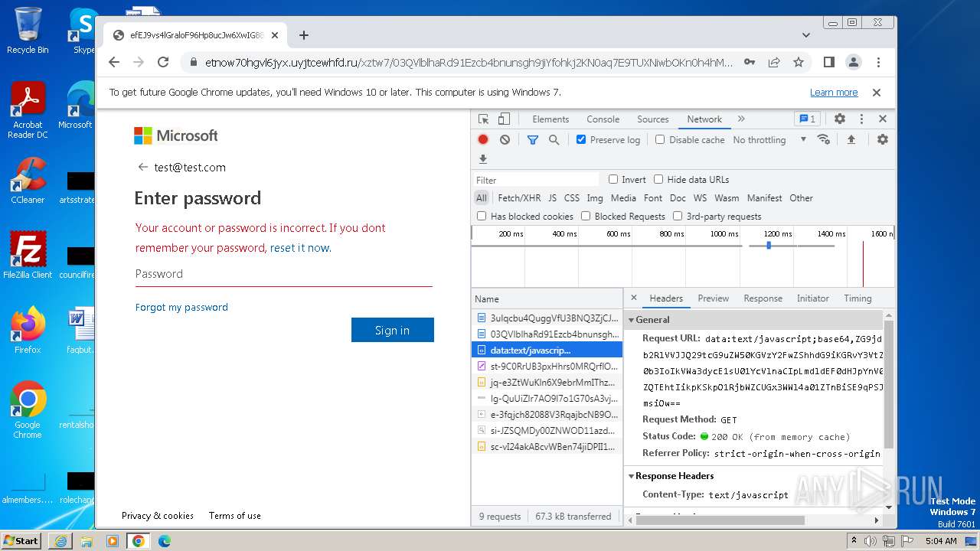The image size is (980, 551).
Task: Open Microsoft Edge in the taskbar
Action: [x=164, y=540]
